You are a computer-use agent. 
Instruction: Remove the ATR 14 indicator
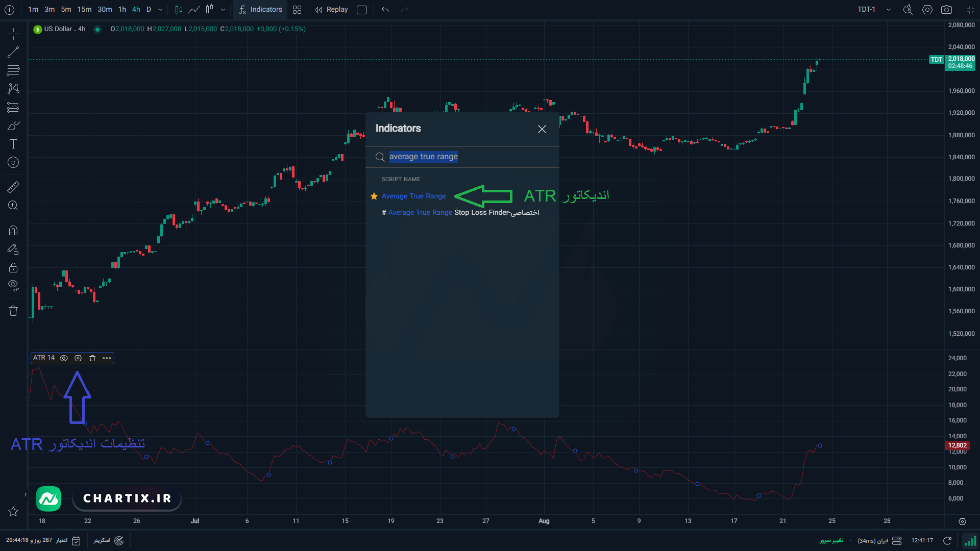click(92, 358)
